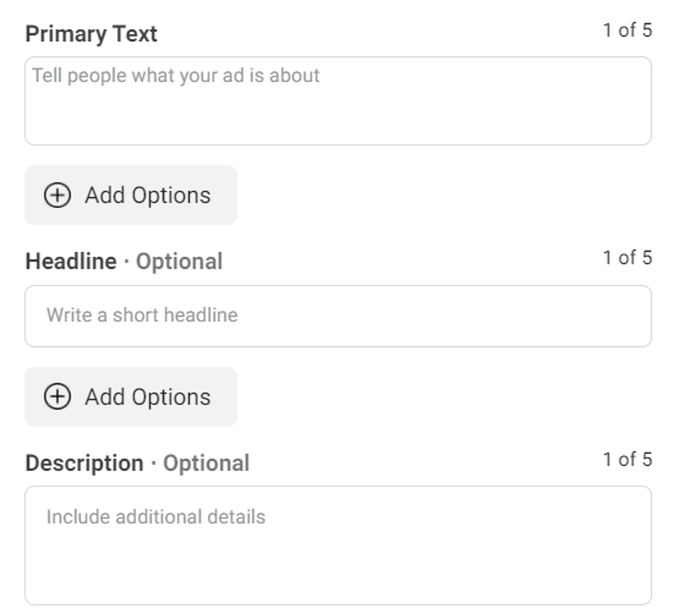Click the '1 of 5' counter beside Primary Text

coord(627,31)
